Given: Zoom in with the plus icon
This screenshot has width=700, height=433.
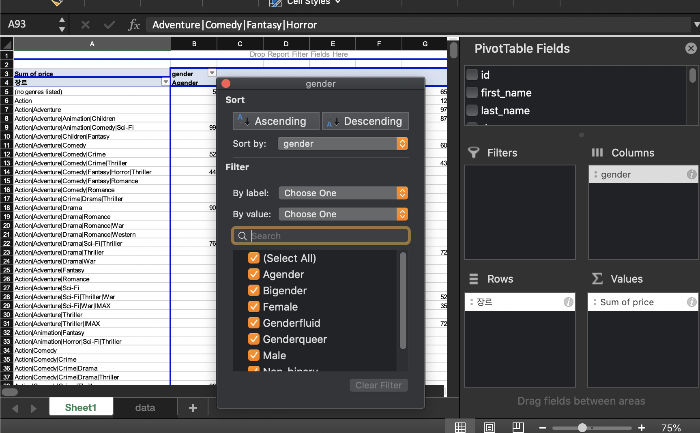Looking at the screenshot, I should click(x=642, y=428).
